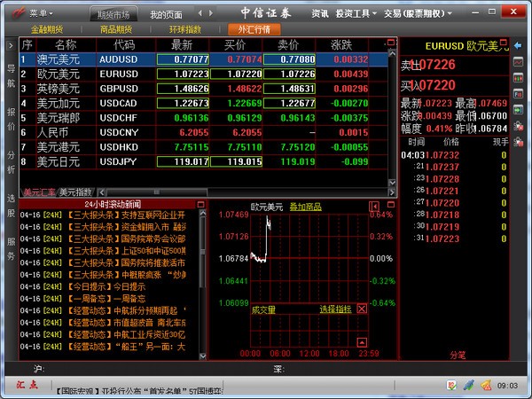Select the USDCHF 美元瑞郎 row
Viewport: 532px width, 399px height.
pos(204,118)
